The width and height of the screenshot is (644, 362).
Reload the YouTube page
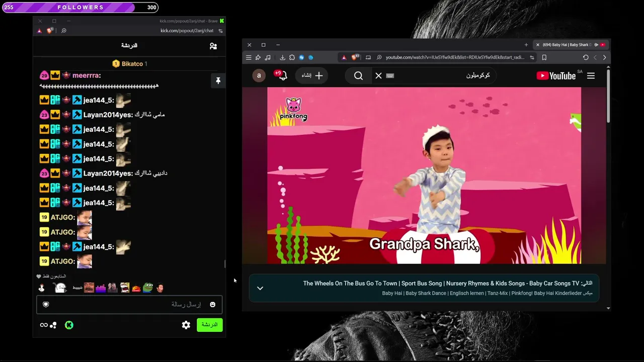coord(586,57)
